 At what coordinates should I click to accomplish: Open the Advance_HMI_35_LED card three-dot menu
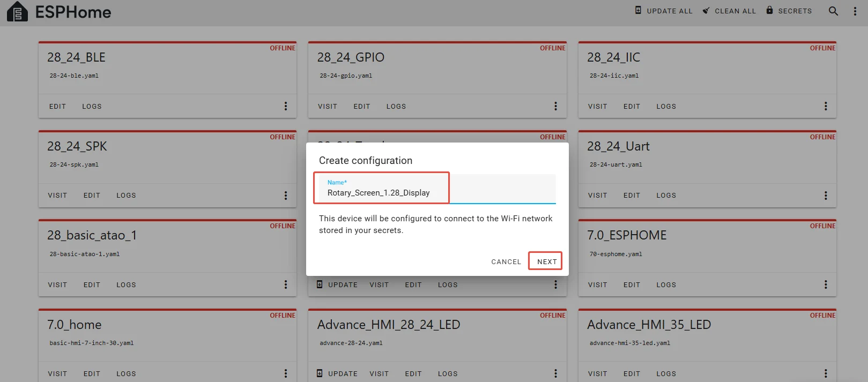(x=826, y=373)
